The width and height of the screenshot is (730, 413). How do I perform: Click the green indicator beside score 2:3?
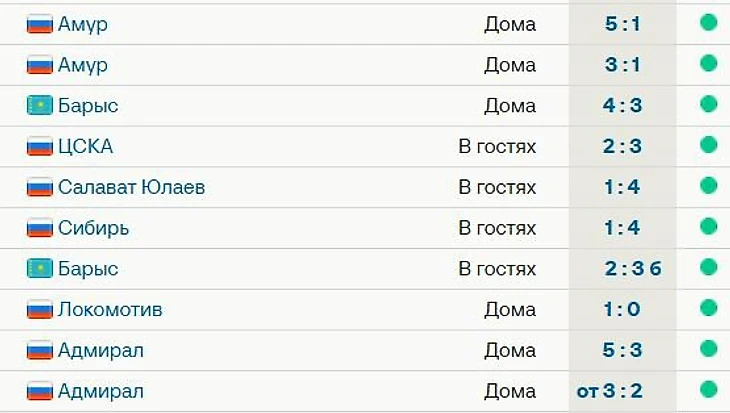[x=709, y=145]
